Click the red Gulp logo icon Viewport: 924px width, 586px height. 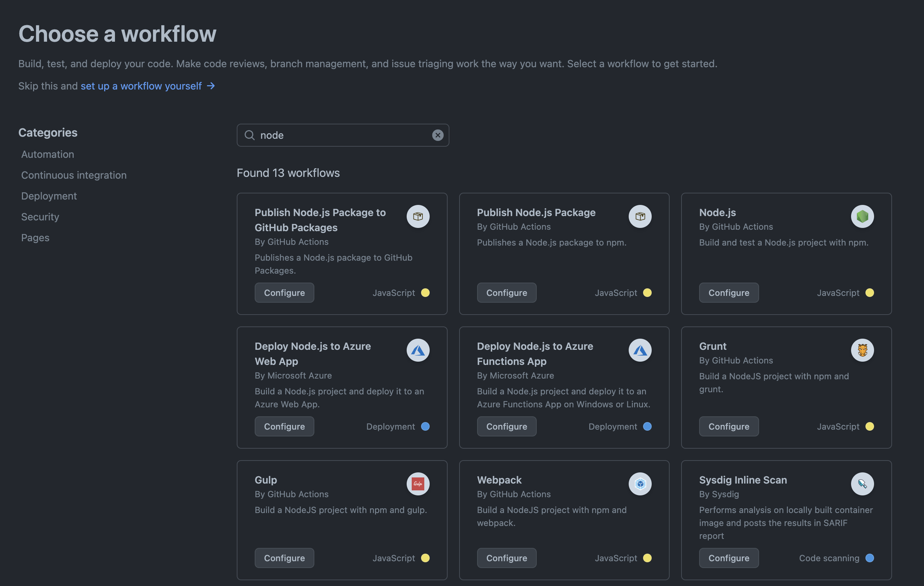pyautogui.click(x=418, y=484)
